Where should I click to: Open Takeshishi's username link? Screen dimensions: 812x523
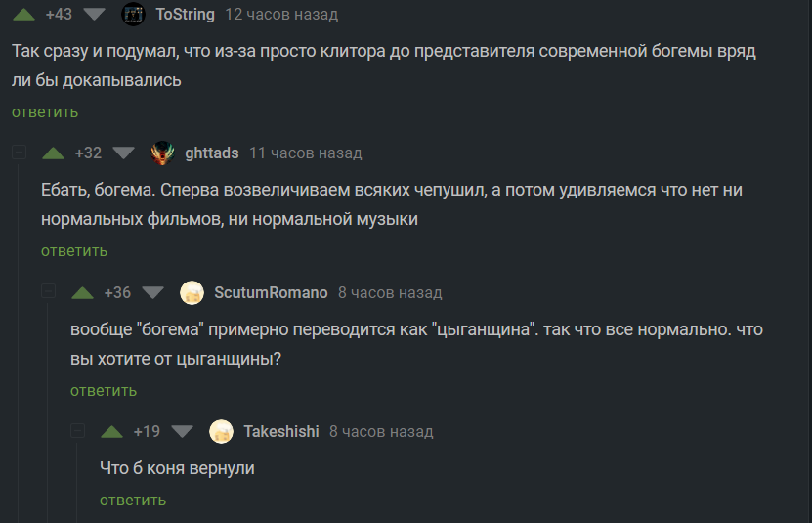click(281, 432)
